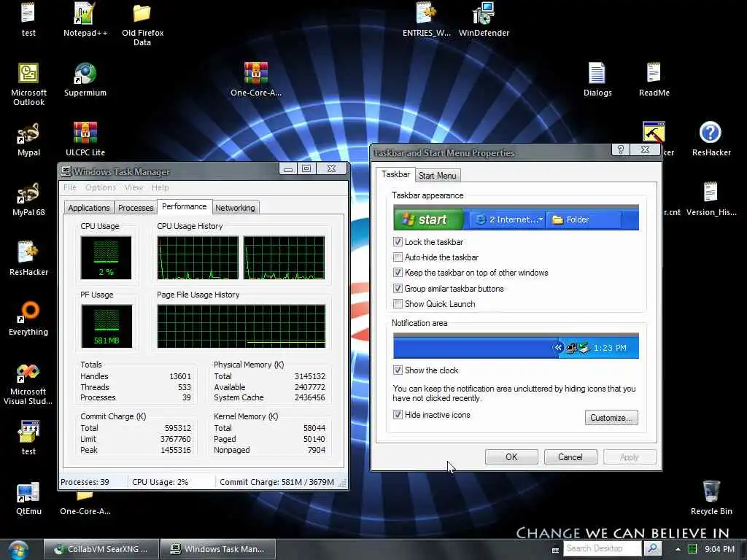The width and height of the screenshot is (747, 560).
Task: Click the ? help button in Properties title bar
Action: [x=620, y=149]
